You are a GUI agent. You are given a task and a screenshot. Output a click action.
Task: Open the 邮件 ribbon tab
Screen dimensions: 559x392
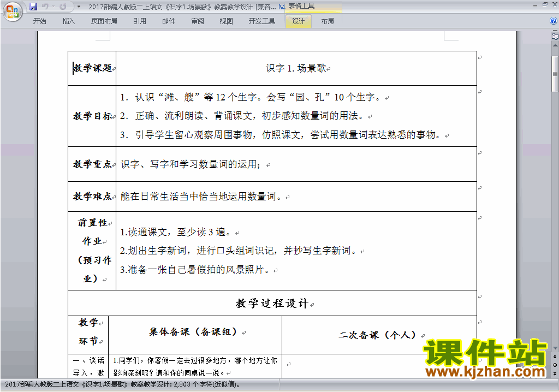(x=169, y=21)
